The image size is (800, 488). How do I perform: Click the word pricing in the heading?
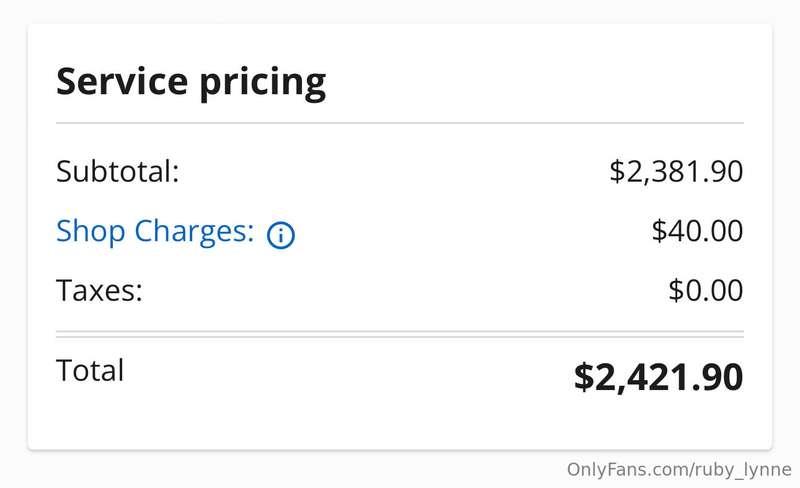pos(263,84)
